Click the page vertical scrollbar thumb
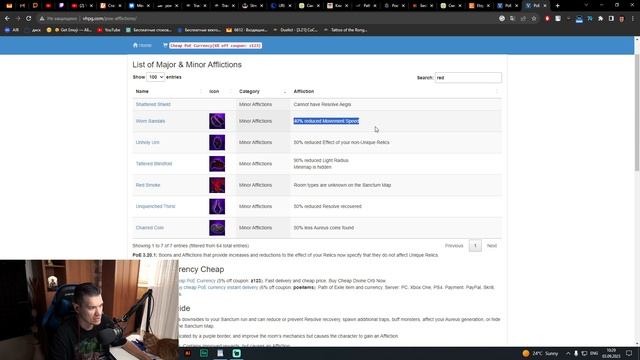The image size is (640, 360). tap(637, 112)
